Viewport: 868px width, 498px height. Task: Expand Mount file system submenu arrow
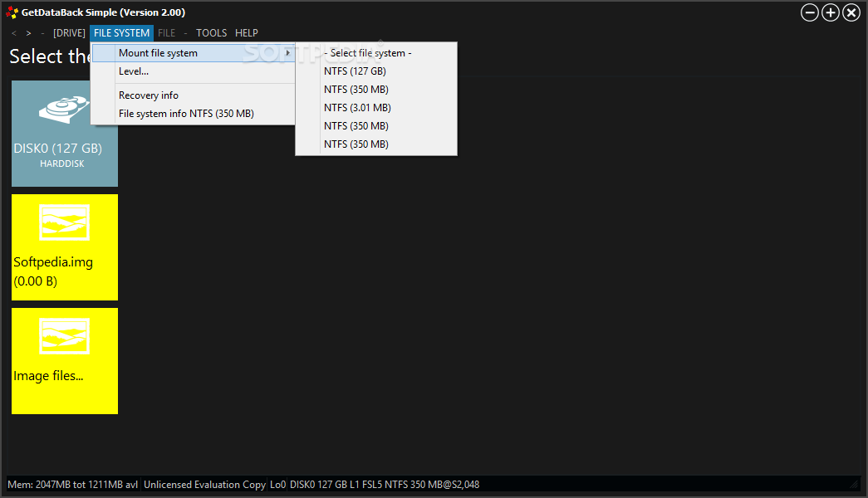287,53
